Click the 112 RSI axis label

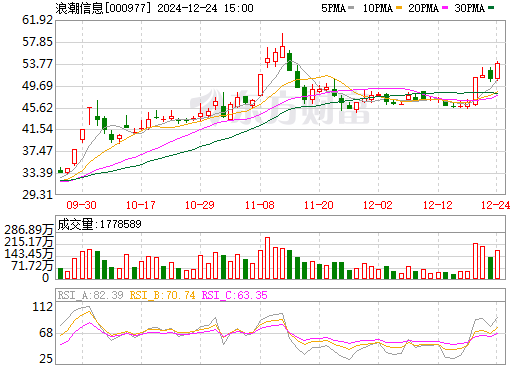[43, 307]
